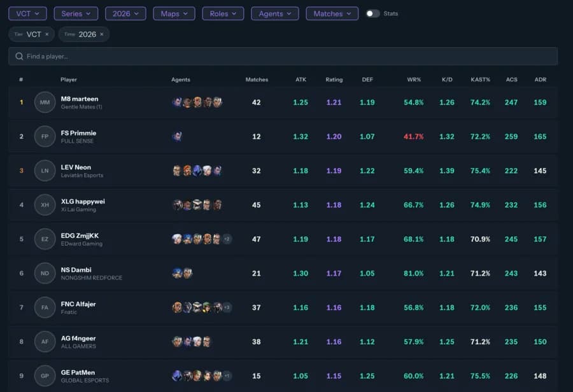Sort by the WR% column header

click(414, 80)
